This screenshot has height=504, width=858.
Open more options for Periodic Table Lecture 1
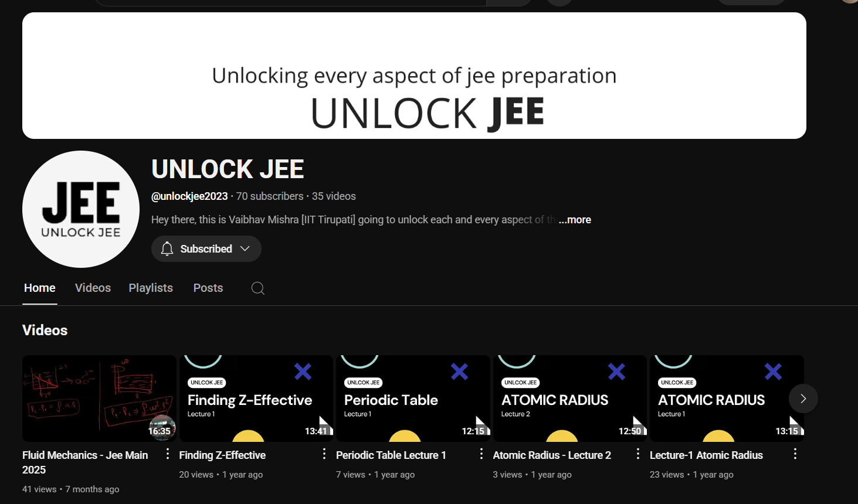481,454
